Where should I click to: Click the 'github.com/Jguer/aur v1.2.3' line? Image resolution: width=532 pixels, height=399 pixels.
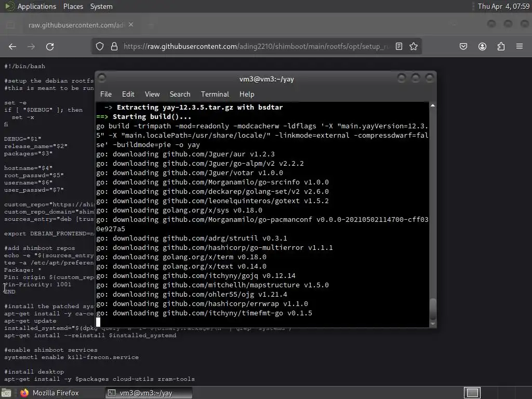185,154
